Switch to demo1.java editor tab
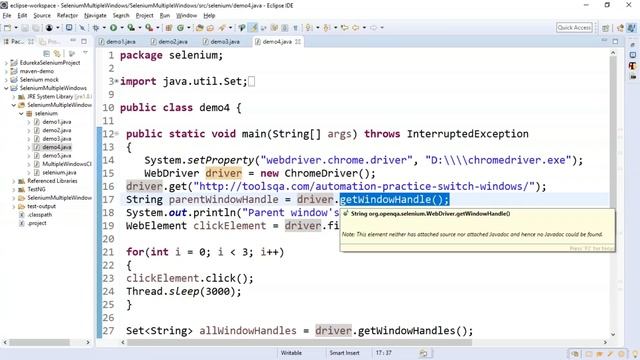The image size is (640, 360). point(117,42)
